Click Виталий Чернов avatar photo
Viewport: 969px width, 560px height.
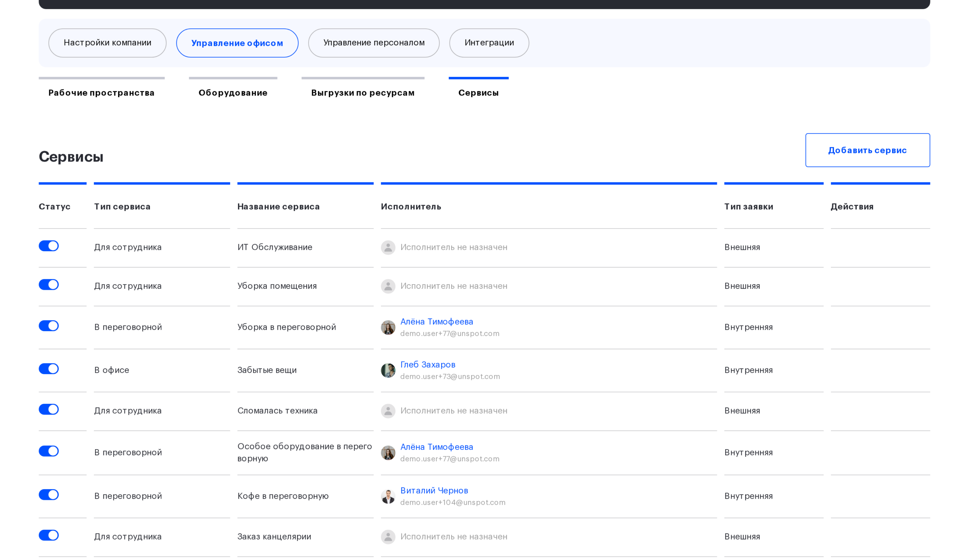388,496
